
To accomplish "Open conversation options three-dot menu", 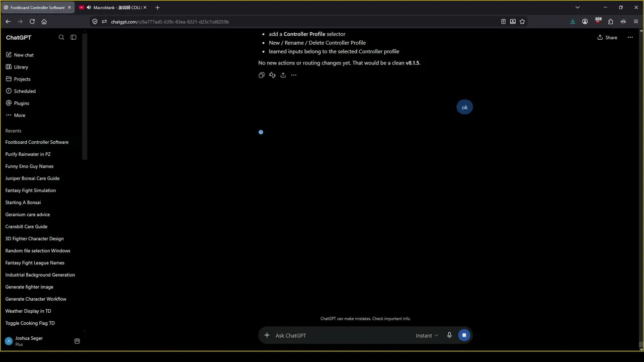I will (630, 37).
